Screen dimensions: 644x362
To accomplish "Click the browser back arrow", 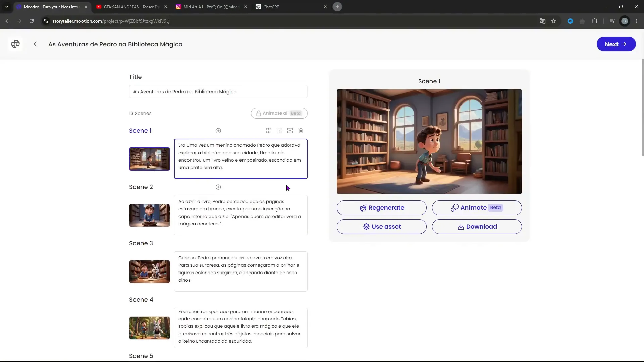I will [x=7, y=21].
